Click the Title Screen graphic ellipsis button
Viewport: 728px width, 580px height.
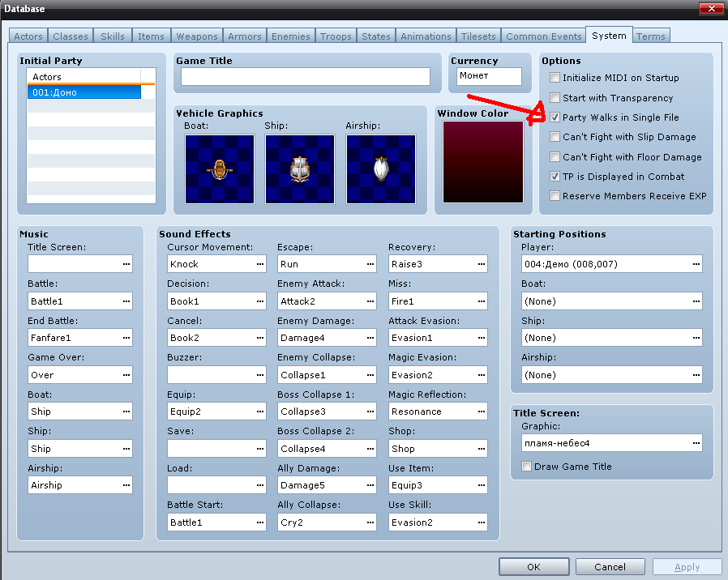(x=696, y=443)
